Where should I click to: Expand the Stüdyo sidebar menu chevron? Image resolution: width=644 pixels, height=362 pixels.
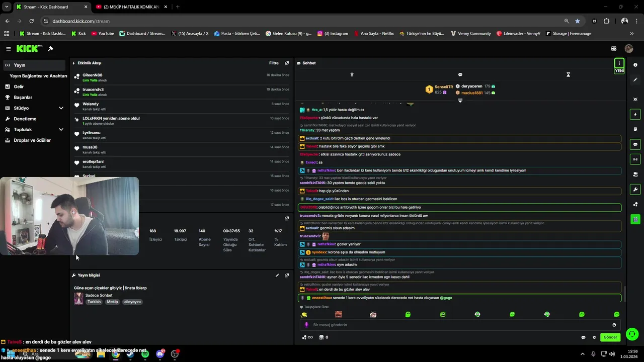pos(61,108)
